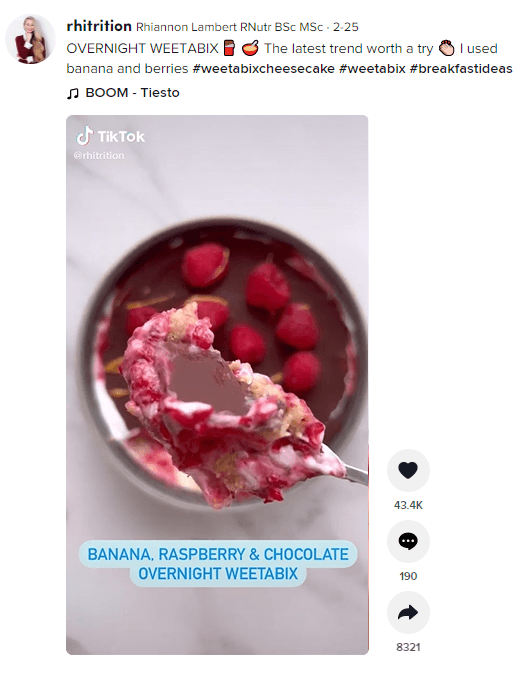Click the clapping hands emoji in the caption

click(x=446, y=48)
